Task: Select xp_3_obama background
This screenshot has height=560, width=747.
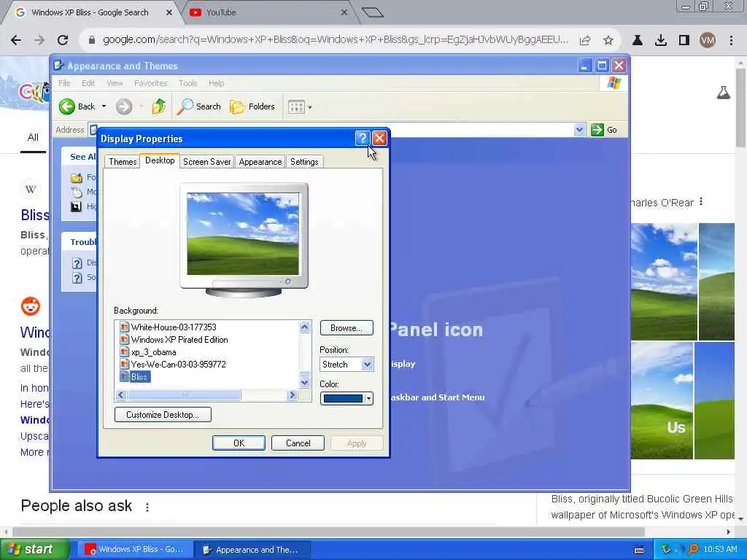Action: (x=148, y=352)
